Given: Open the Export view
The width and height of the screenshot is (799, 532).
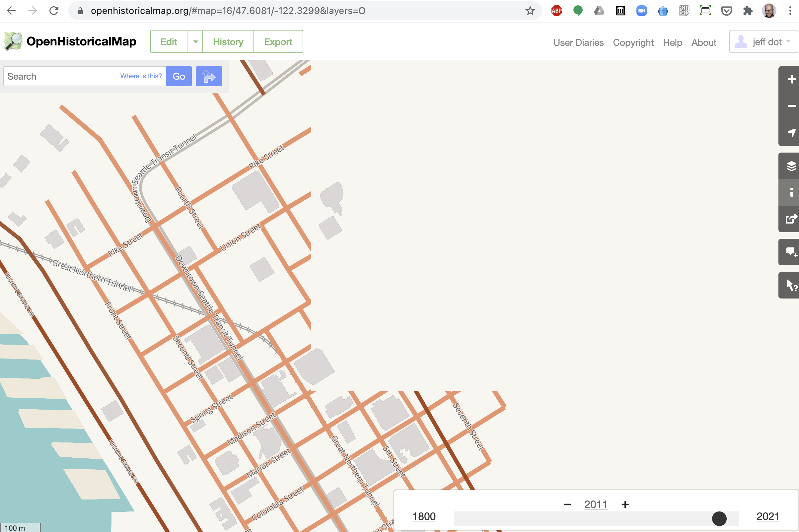Looking at the screenshot, I should click(278, 41).
